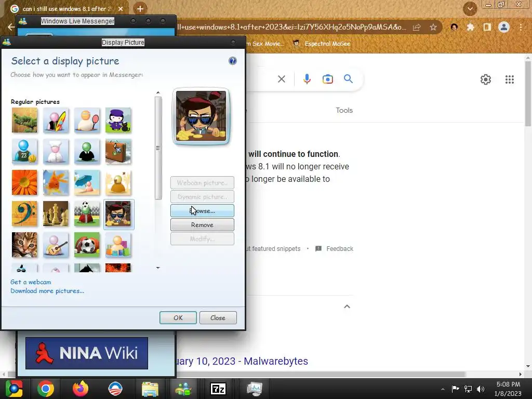Click the large display picture preview
This screenshot has width=532, height=399.
click(x=201, y=116)
